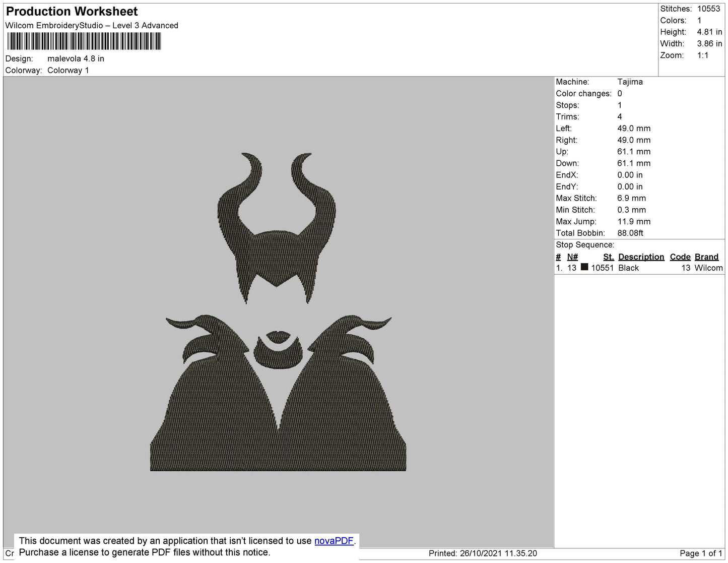Select the "Up:" label
This screenshot has width=728, height=563.
(x=562, y=152)
